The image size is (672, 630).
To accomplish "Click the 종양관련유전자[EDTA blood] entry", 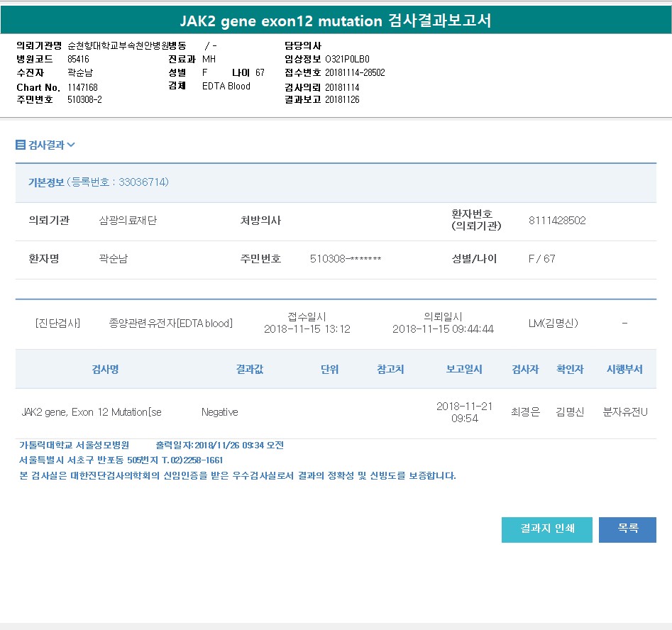I will point(170,324).
